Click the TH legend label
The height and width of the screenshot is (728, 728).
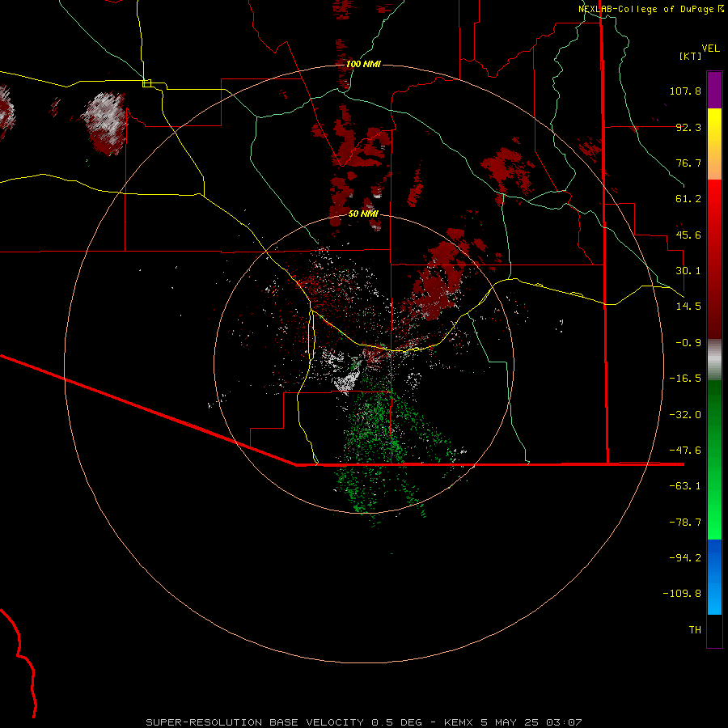695,630
